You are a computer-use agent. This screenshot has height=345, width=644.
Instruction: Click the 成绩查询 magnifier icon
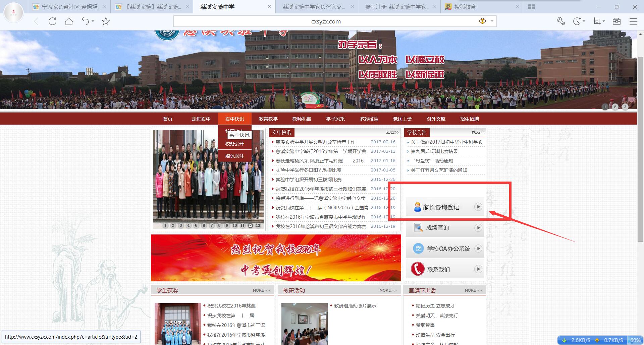418,228
